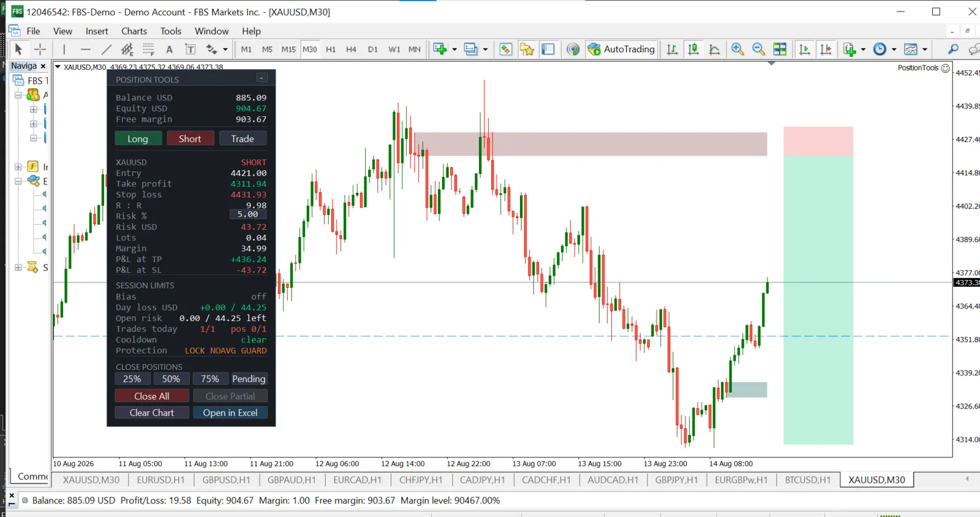Toggle chart auto scroll
Screen dimensions: 980x517
click(804, 49)
